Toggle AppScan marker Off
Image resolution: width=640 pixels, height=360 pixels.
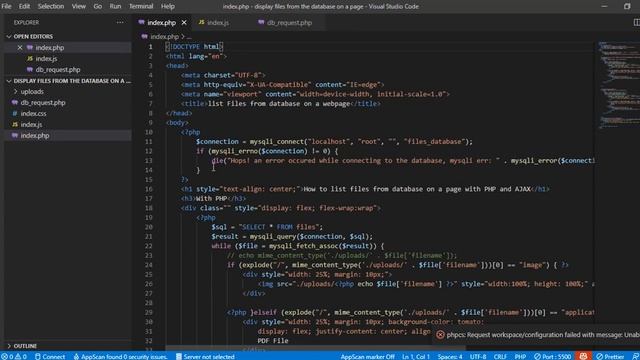point(367,356)
